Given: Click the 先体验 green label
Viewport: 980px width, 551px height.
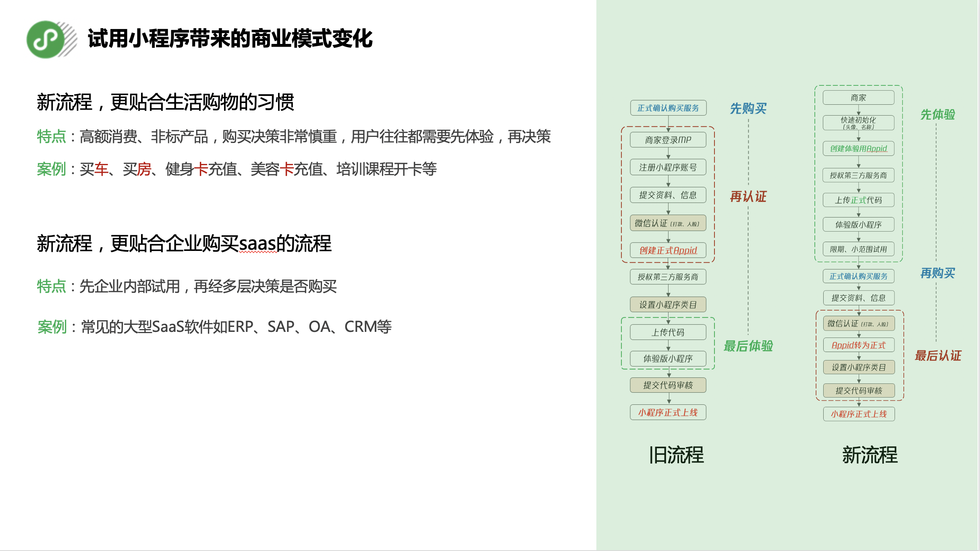Looking at the screenshot, I should (937, 114).
